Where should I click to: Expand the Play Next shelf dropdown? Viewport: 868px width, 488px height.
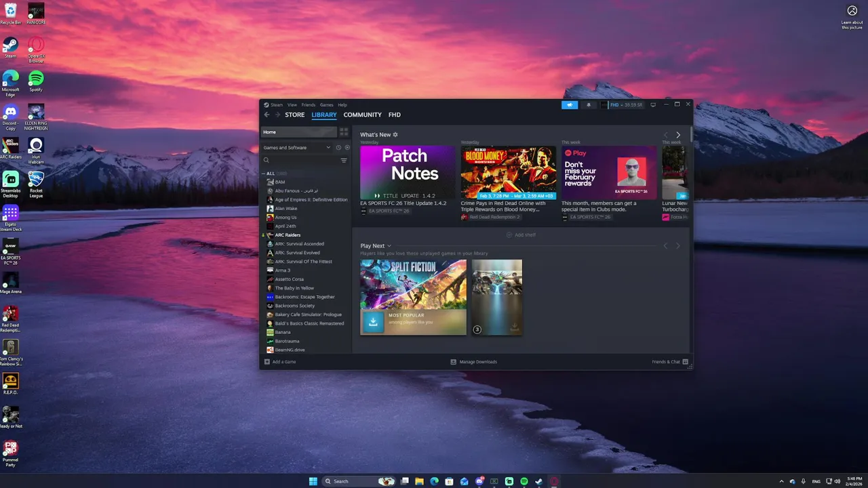[x=389, y=246]
